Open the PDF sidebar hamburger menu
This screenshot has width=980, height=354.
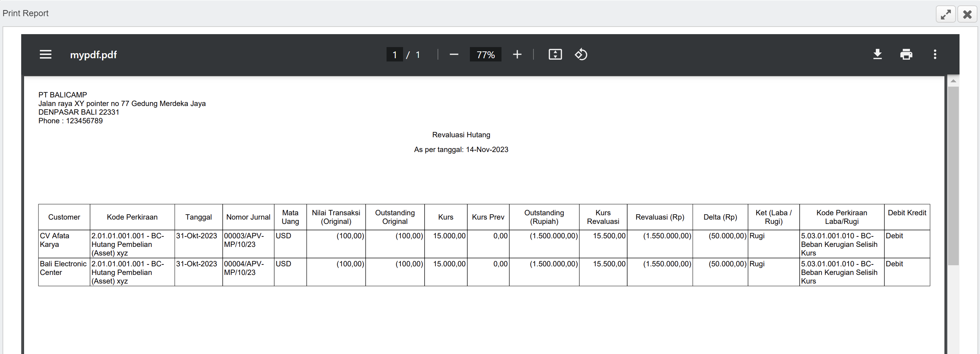pos(46,54)
